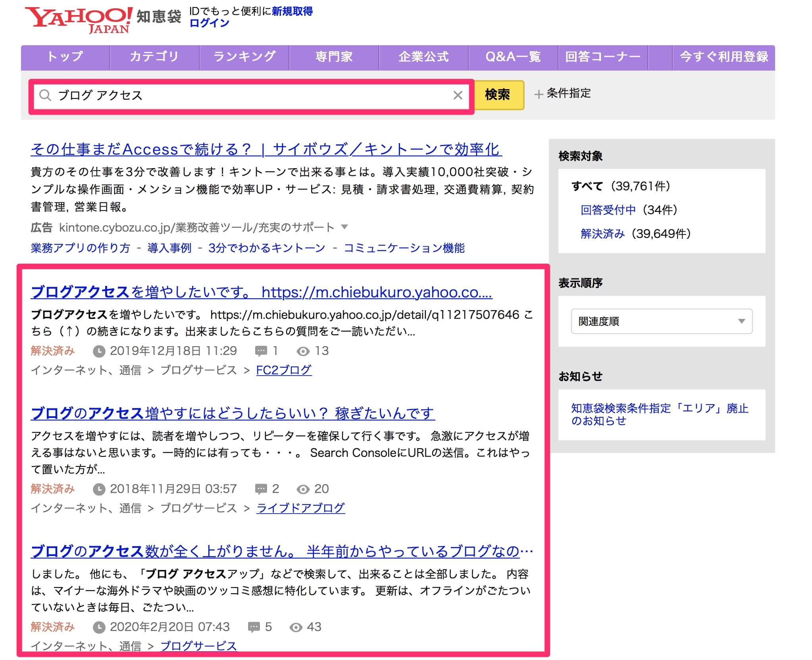The image size is (812, 660).
Task: Click the comment icon on the FC2ブログ result
Action: coord(261,351)
